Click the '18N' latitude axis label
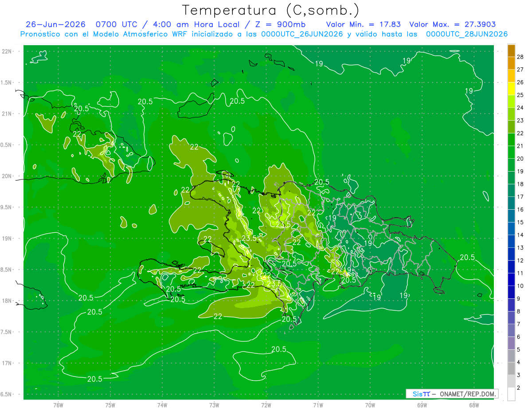 7,301
